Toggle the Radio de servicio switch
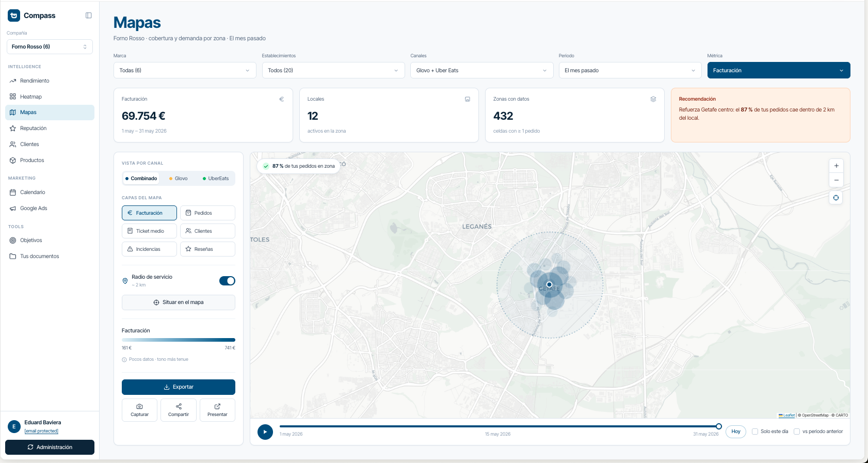The height and width of the screenshot is (463, 868). coord(227,281)
